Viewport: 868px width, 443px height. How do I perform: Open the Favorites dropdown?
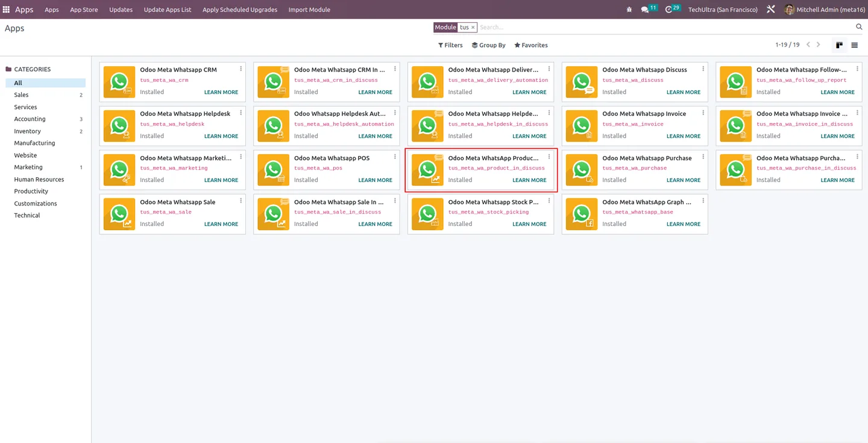point(531,45)
